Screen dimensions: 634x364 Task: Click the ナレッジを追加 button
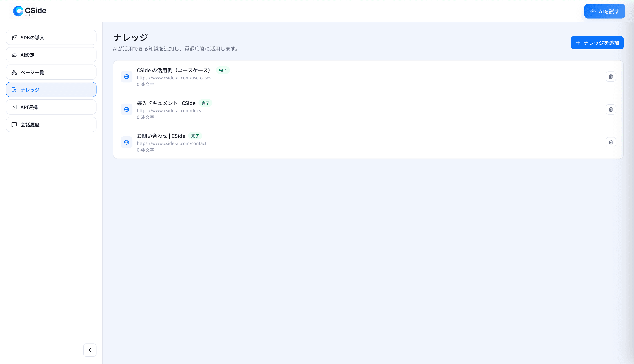[597, 43]
